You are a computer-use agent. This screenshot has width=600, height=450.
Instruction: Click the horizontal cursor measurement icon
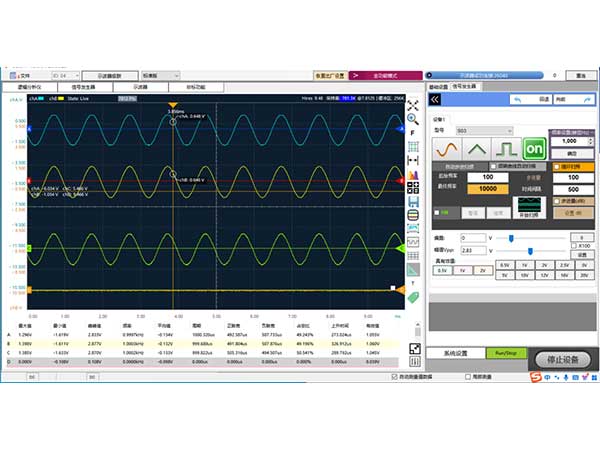[x=413, y=160]
